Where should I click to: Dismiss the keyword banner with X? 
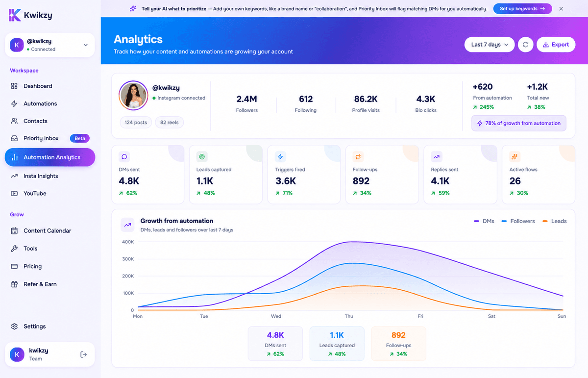(x=561, y=9)
